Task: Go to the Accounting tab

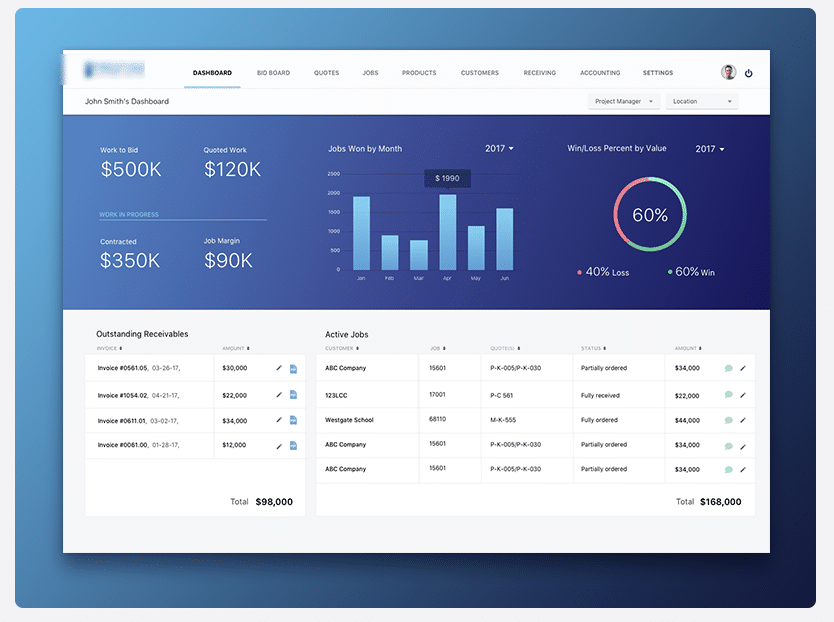Action: [600, 73]
